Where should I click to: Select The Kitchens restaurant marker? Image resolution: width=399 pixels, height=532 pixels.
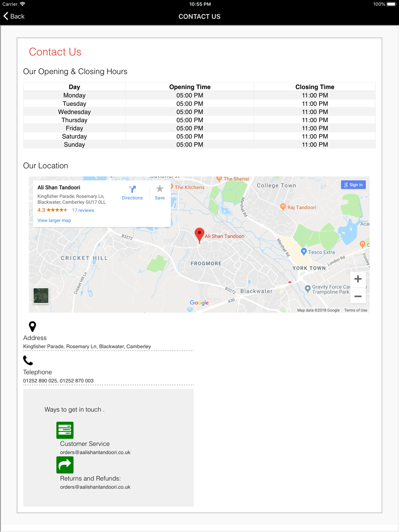172,187
